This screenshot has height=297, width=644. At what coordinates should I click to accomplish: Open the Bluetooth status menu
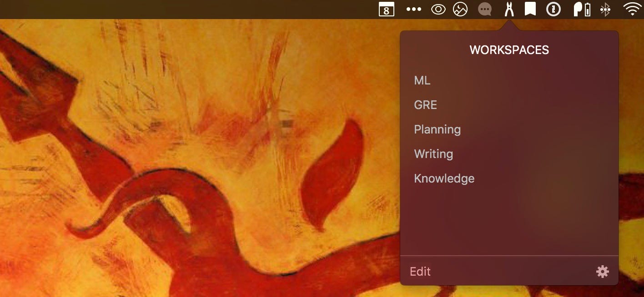[605, 9]
